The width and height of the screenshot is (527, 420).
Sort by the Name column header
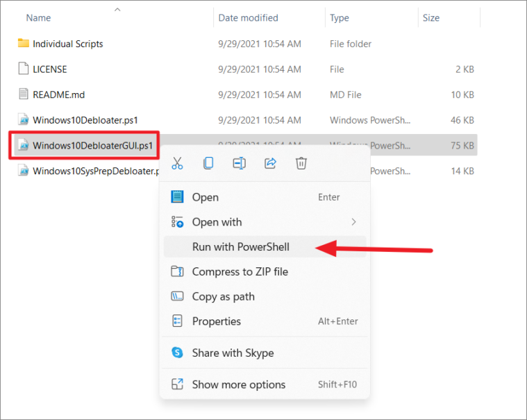tap(38, 17)
